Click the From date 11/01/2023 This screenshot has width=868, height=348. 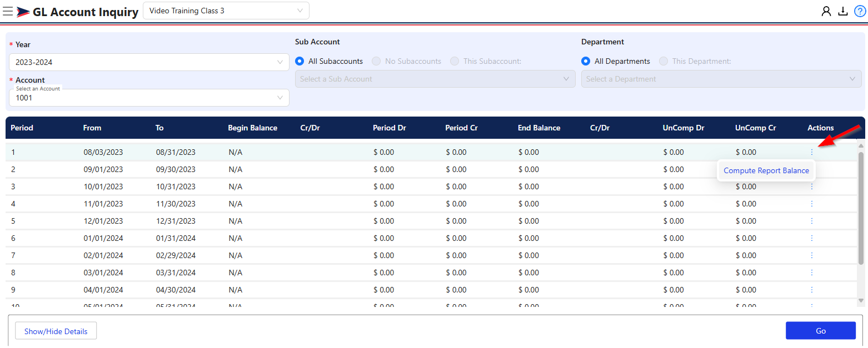coord(103,204)
